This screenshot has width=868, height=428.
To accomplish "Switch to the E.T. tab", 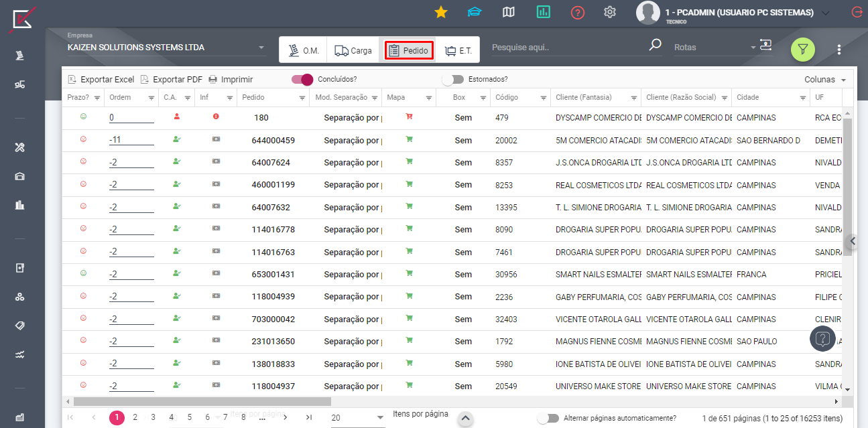I will [x=458, y=50].
